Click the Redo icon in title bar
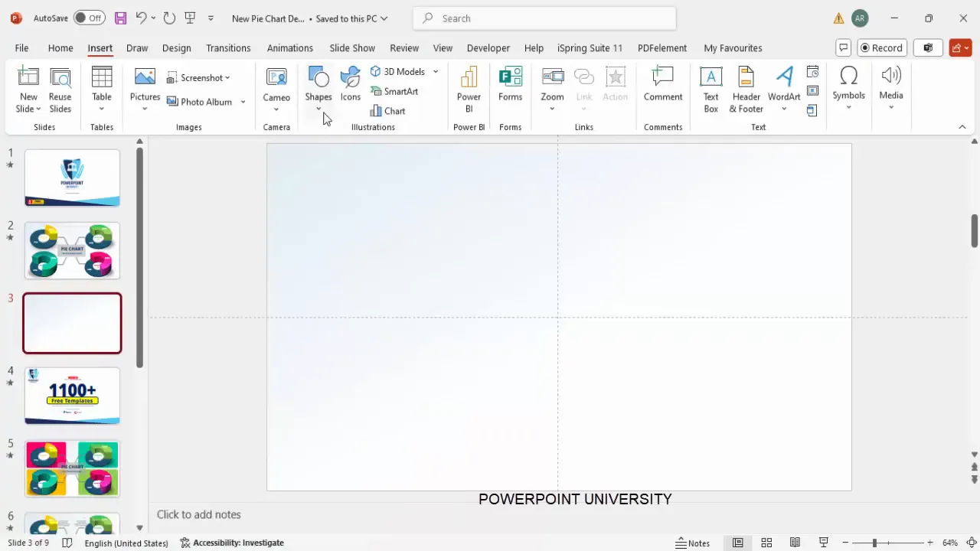The image size is (980, 551). coord(169,18)
